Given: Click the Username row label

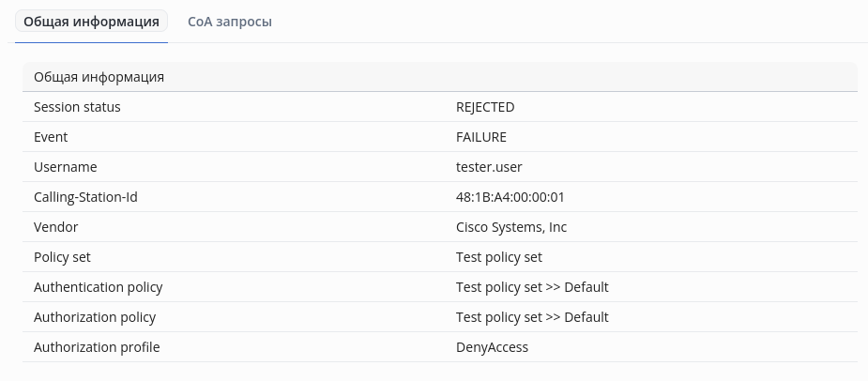Looking at the screenshot, I should click(66, 167).
